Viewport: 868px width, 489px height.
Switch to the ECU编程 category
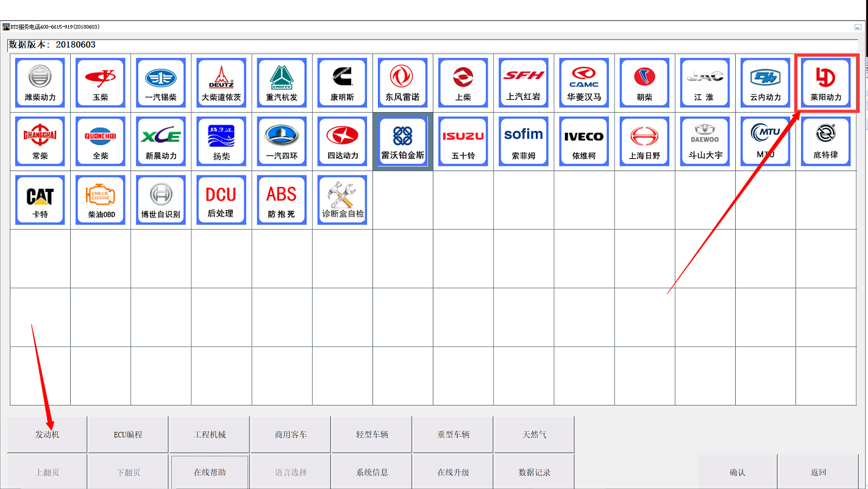coord(128,435)
